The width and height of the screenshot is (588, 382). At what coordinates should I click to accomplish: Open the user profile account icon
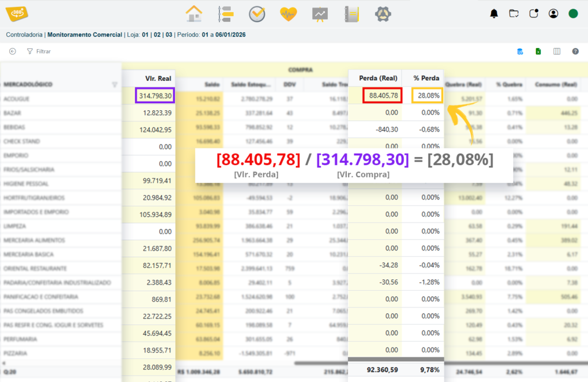coord(553,14)
